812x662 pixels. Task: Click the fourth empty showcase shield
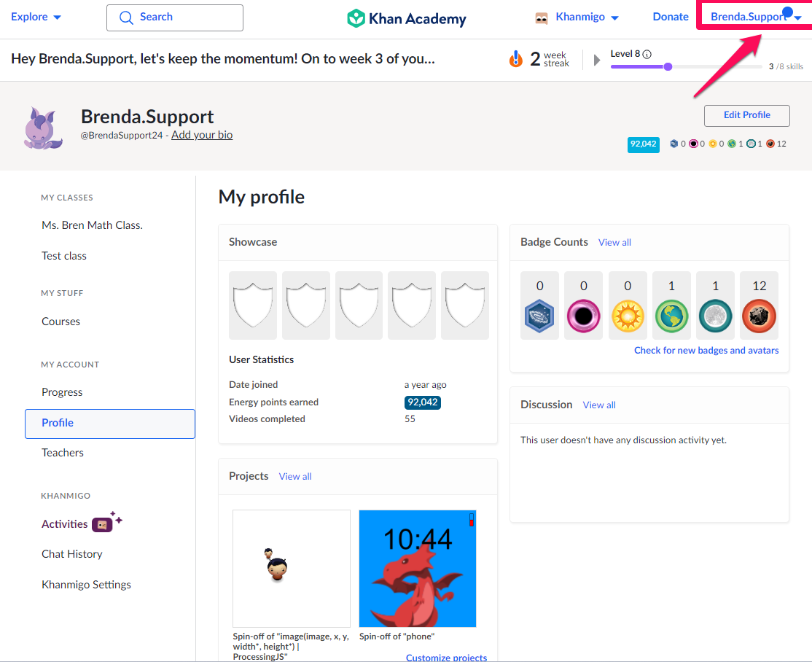coord(412,305)
